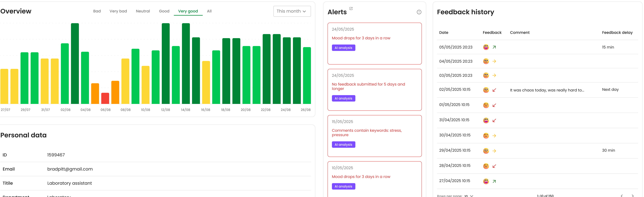Click the green bar above 02/08
644x197 pixels.
pos(65,74)
